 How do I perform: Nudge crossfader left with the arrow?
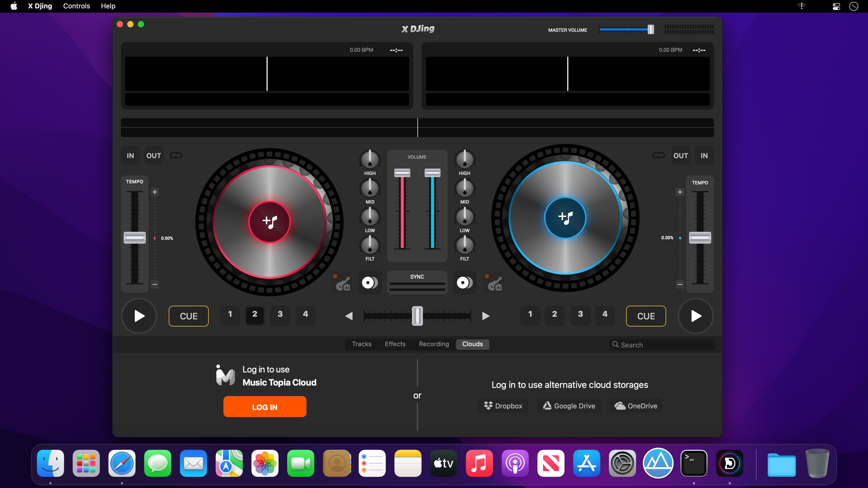tap(349, 316)
